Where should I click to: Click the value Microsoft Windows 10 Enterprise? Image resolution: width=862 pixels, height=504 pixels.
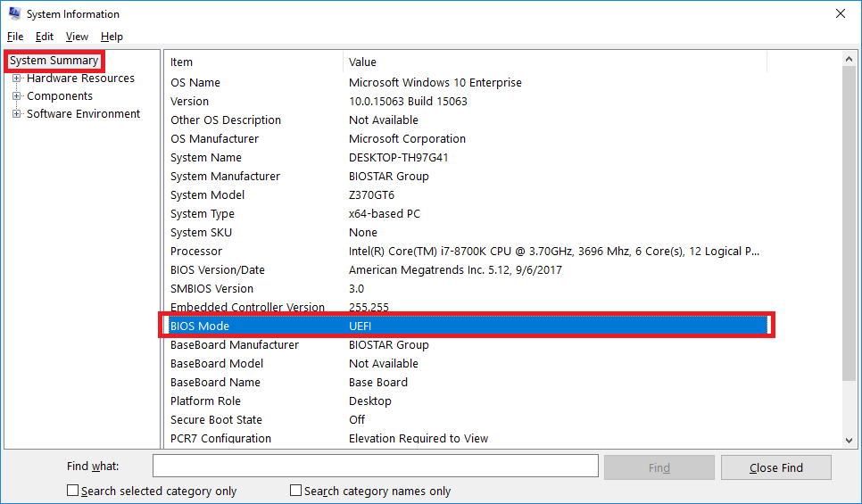(x=435, y=82)
